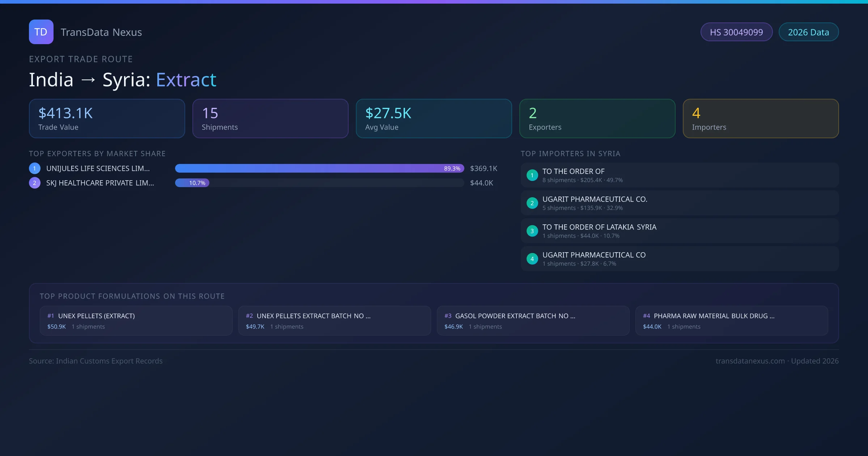Open the 2 Exporters stat card
This screenshot has height=456, width=868.
tap(597, 118)
